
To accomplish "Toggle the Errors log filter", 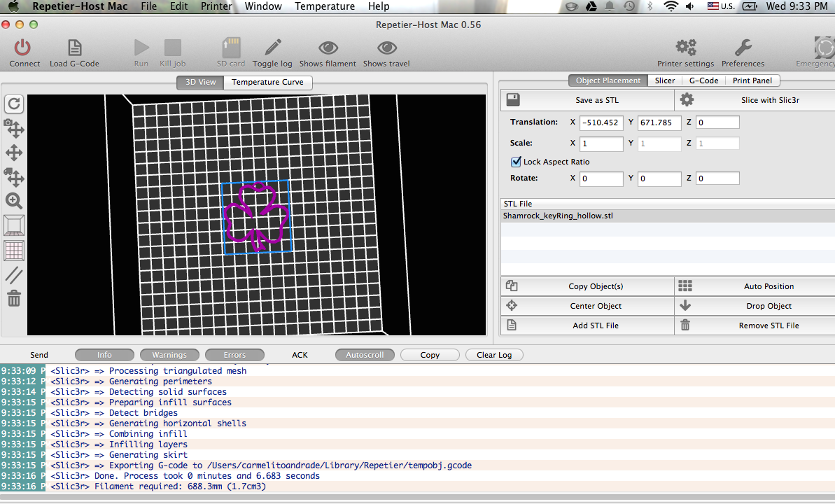I will (x=235, y=355).
